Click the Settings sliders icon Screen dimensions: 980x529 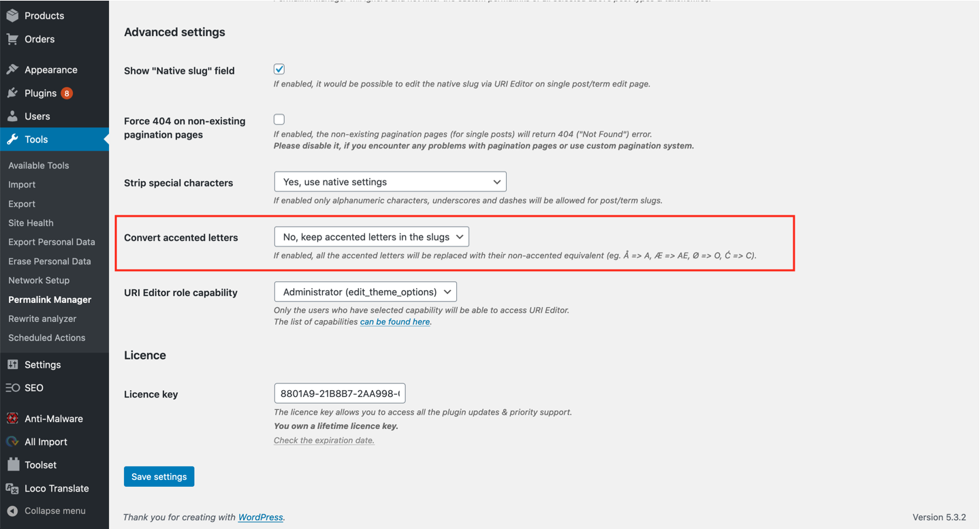[x=12, y=364]
